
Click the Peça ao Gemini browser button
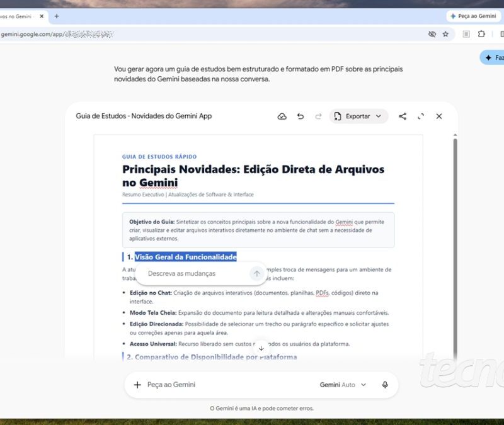[x=473, y=16]
